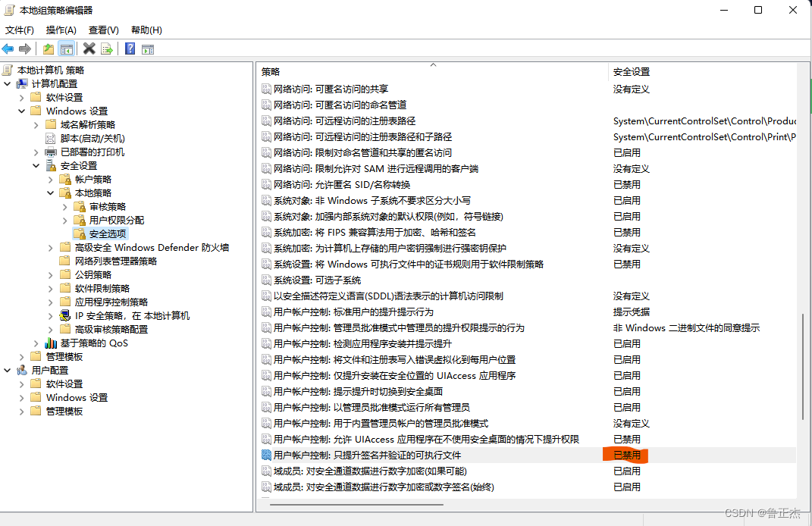Image resolution: width=812 pixels, height=526 pixels.
Task: Open the 文件(F) menu
Action: 20,30
